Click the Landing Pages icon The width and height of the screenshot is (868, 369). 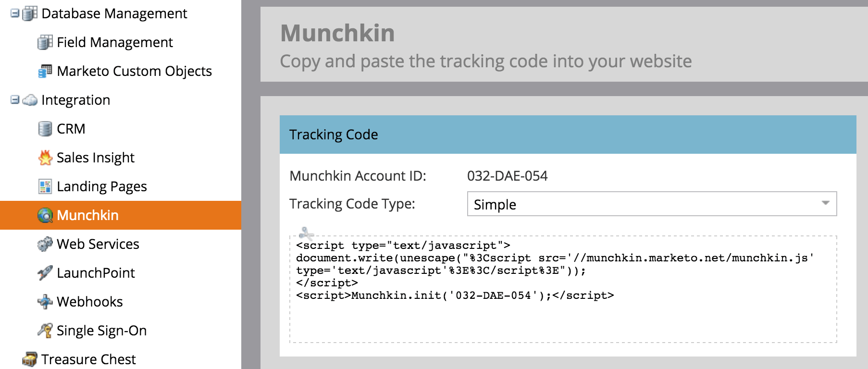[x=45, y=186]
